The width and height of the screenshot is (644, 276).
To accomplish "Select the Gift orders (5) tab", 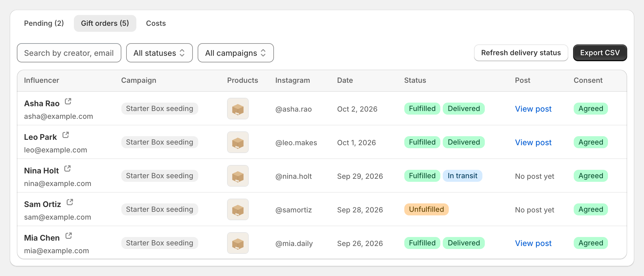I will point(105,23).
